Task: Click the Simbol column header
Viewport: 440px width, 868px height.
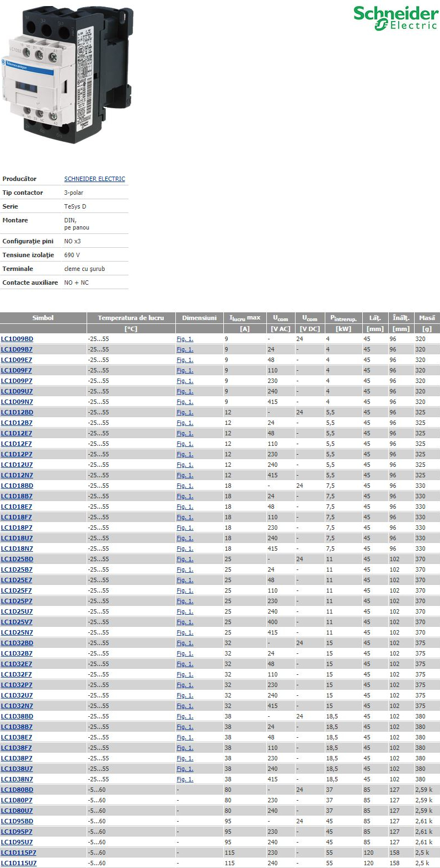Action: point(43,318)
